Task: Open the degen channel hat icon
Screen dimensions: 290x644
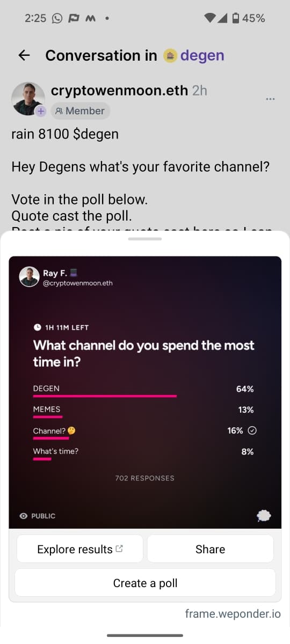Action: tap(170, 55)
